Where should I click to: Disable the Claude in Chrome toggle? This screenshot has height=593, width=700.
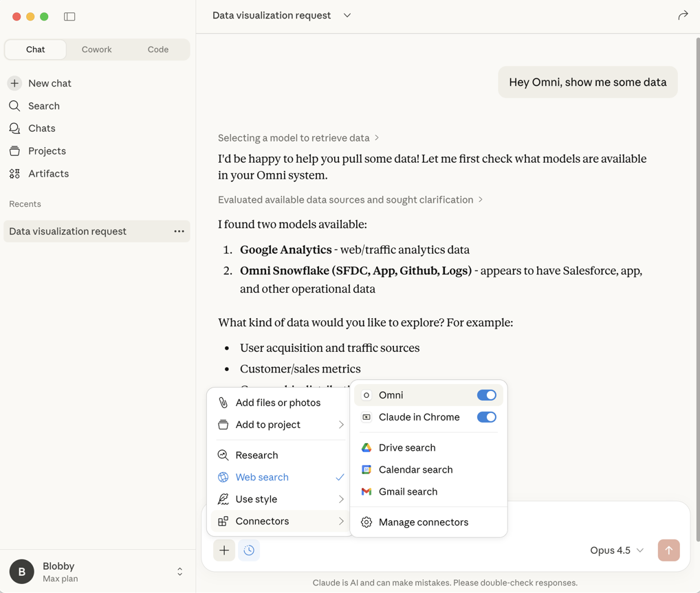pyautogui.click(x=486, y=417)
